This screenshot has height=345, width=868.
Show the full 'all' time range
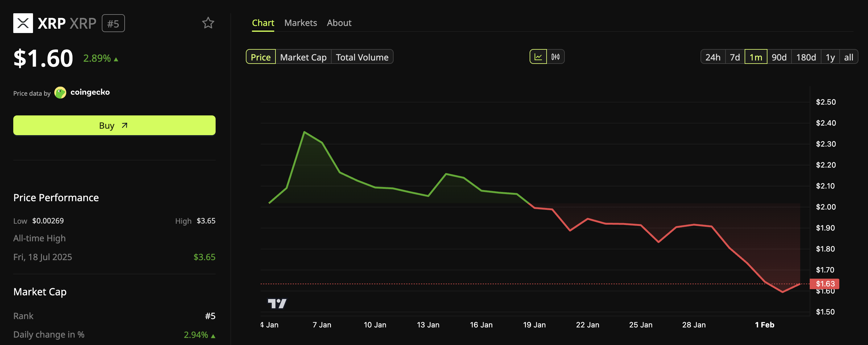pyautogui.click(x=848, y=57)
